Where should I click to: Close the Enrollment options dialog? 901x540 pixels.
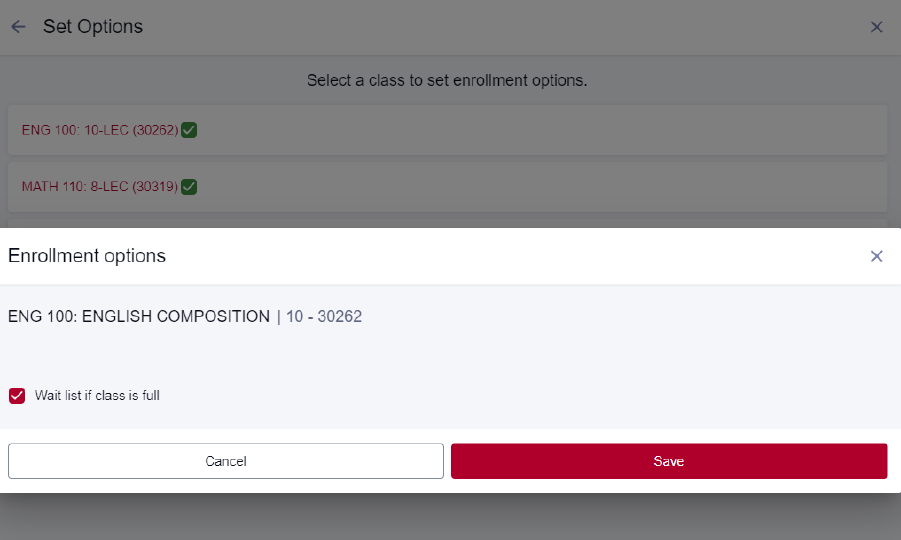coord(876,256)
